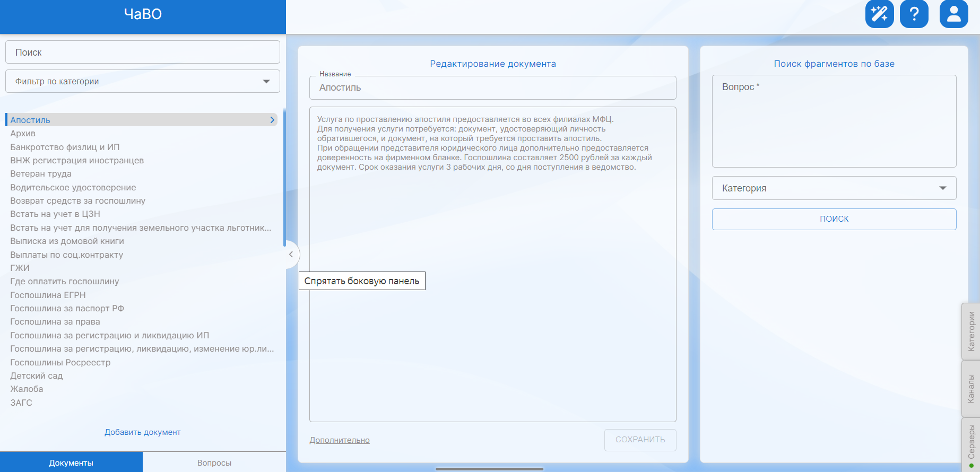Image resolution: width=980 pixels, height=472 pixels.
Task: Open the Каналы side tab
Action: (x=971, y=389)
